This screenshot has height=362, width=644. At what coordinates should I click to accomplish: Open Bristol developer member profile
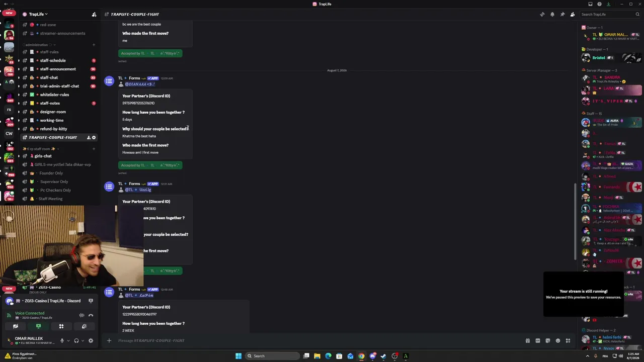click(611, 58)
